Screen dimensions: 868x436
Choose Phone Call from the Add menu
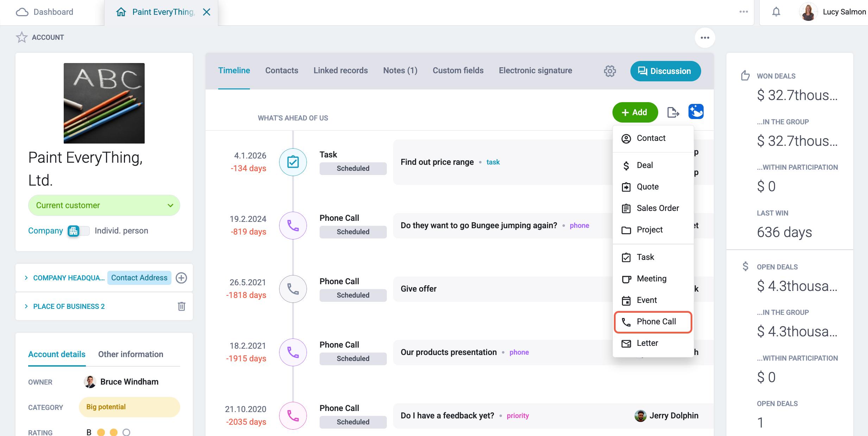pyautogui.click(x=653, y=322)
